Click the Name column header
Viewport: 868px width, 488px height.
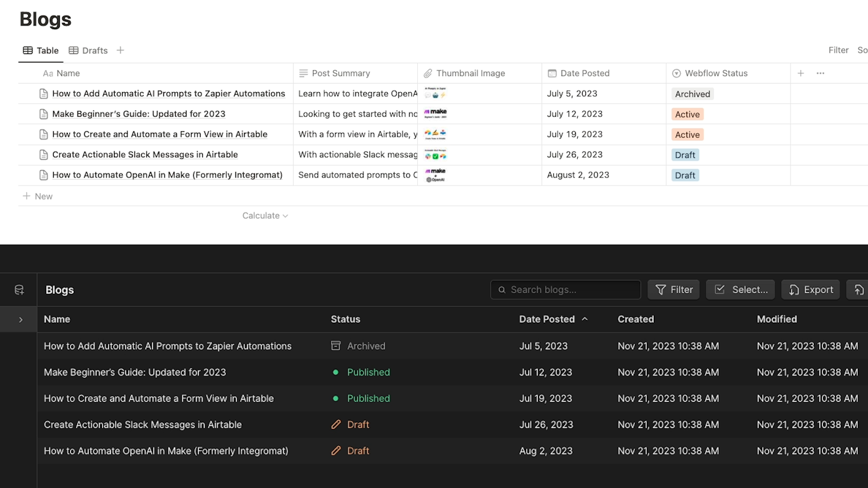pos(61,73)
